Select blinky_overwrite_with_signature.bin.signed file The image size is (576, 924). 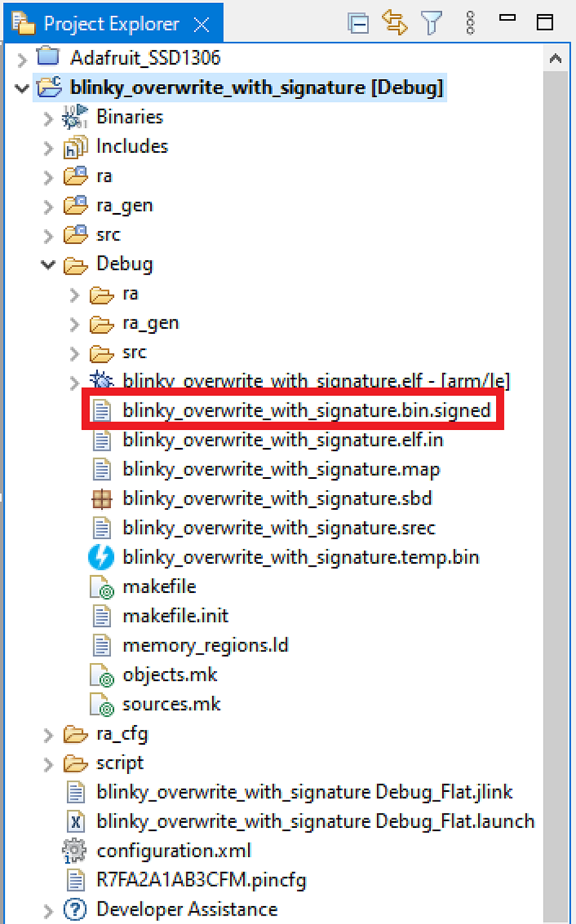coord(307,410)
